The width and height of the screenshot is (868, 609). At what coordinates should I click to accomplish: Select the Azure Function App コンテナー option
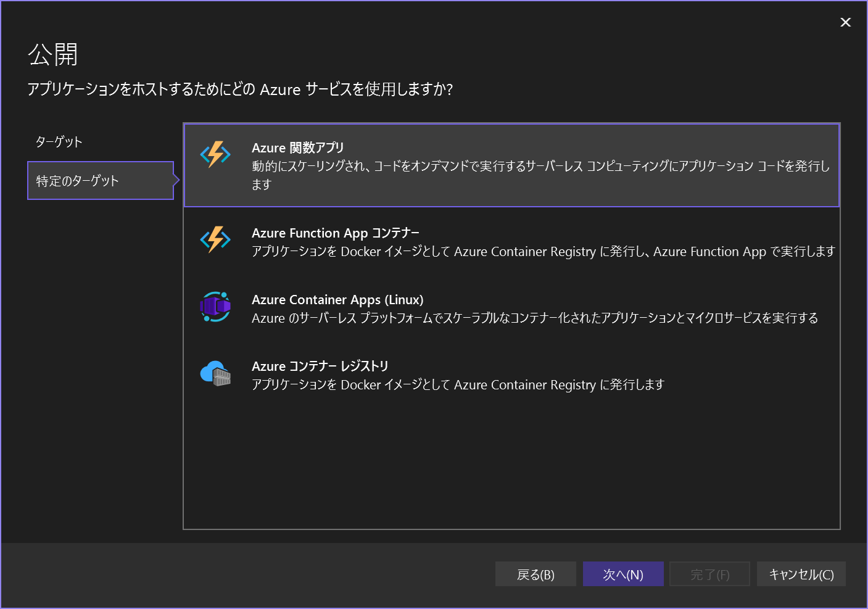coord(511,242)
